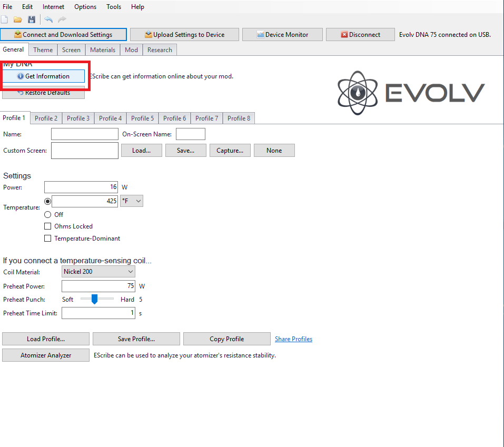Enable the Temperature-Dominant checkbox
Image resolution: width=504 pixels, height=447 pixels.
(48, 239)
